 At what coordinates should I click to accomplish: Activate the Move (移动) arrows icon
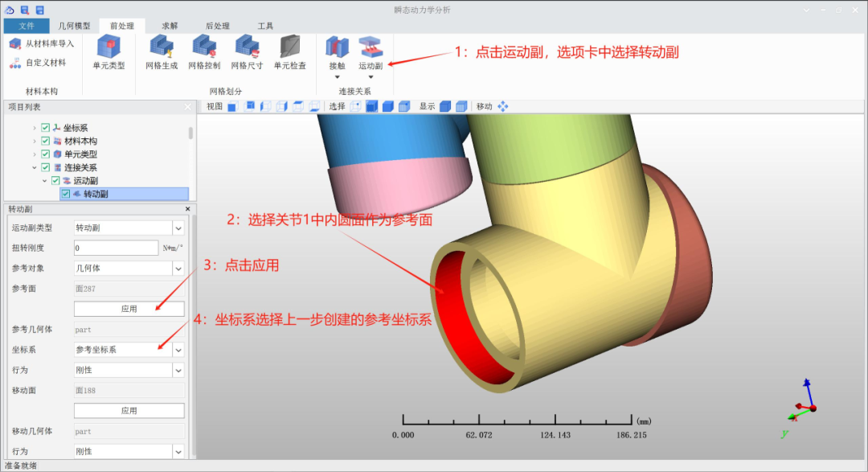tap(502, 106)
